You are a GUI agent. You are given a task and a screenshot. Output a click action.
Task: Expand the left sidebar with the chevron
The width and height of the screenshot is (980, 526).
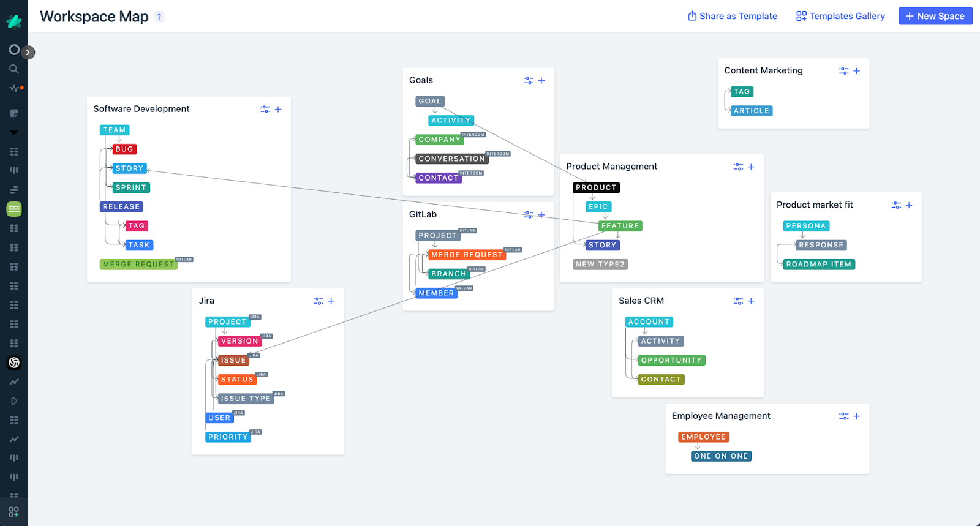coord(28,52)
